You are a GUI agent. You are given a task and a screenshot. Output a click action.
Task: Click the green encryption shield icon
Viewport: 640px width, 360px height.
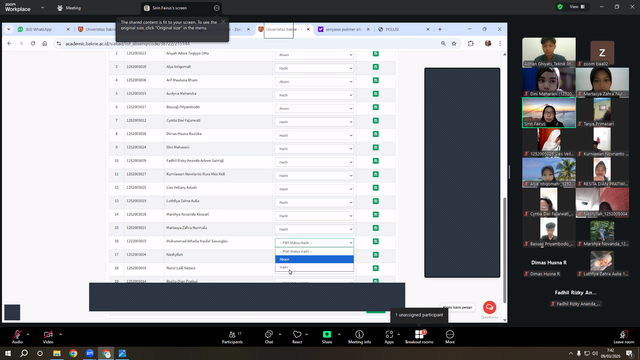coord(560,7)
